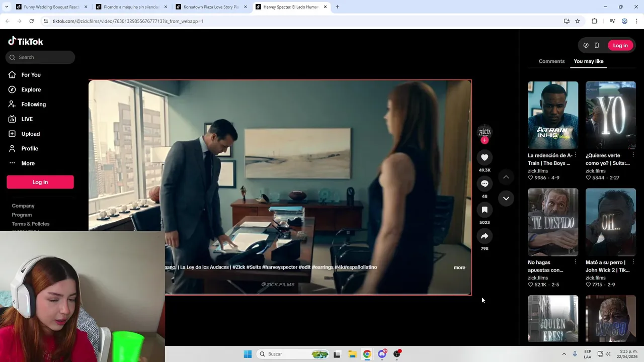Screen dimensions: 644x362
Task: Click the red Log in button in sidebar
Action: tap(40, 182)
